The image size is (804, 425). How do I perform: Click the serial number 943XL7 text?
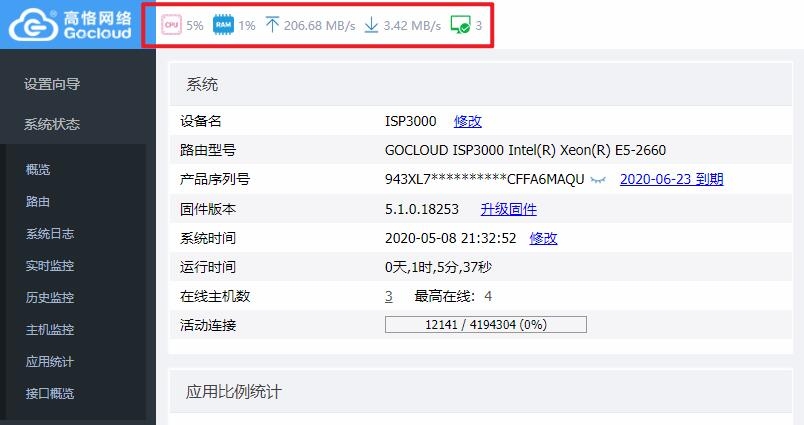485,179
